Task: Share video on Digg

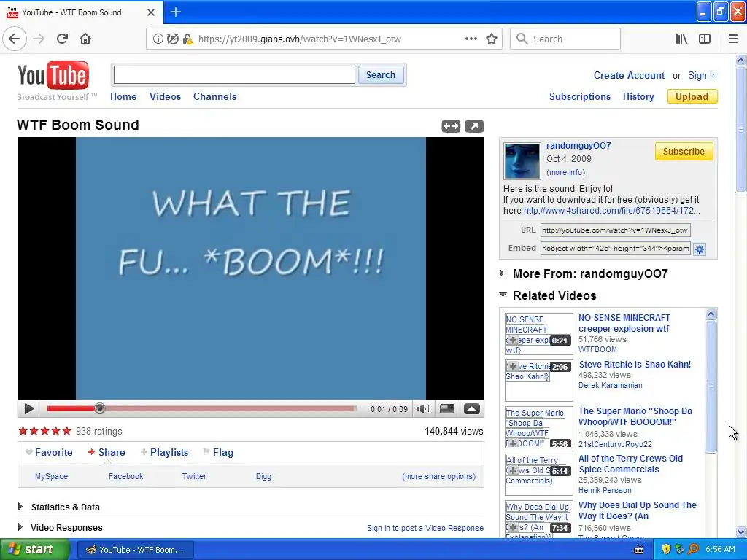Action: (x=263, y=476)
